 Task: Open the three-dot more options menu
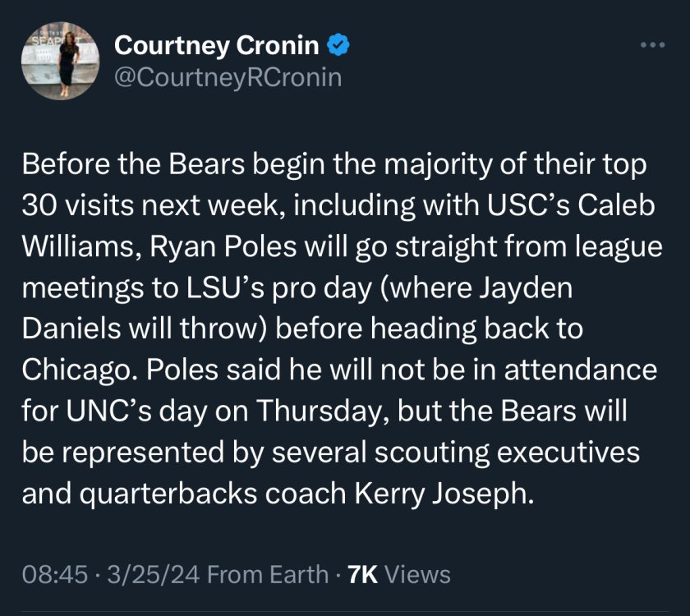pos(652,44)
